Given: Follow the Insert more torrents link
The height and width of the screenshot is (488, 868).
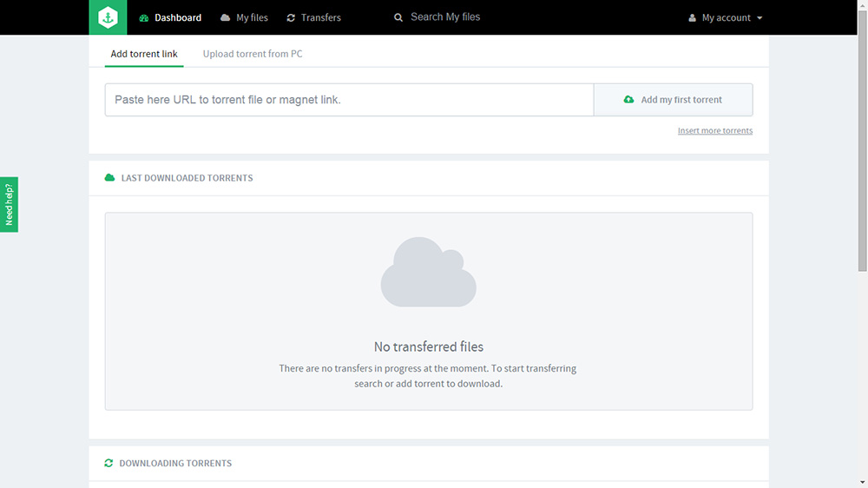Looking at the screenshot, I should [x=715, y=131].
